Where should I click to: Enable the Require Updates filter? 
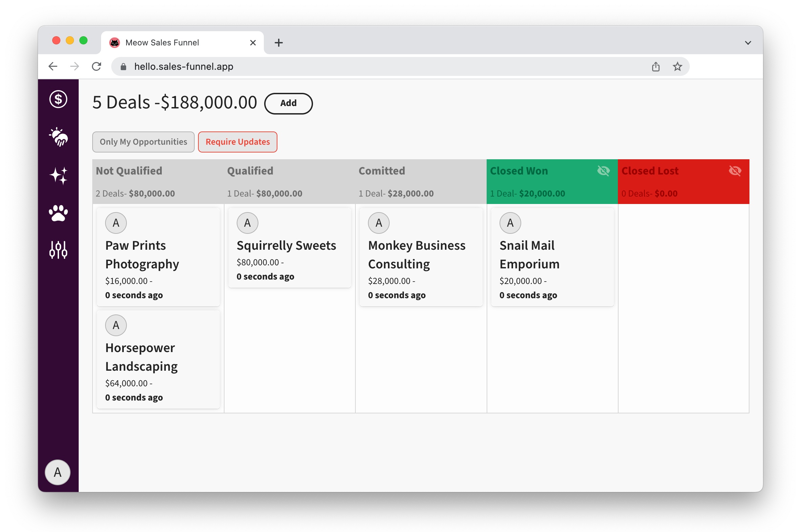coord(237,142)
